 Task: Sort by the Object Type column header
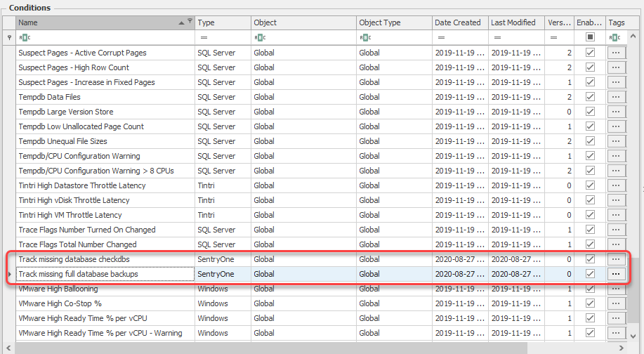pos(393,22)
